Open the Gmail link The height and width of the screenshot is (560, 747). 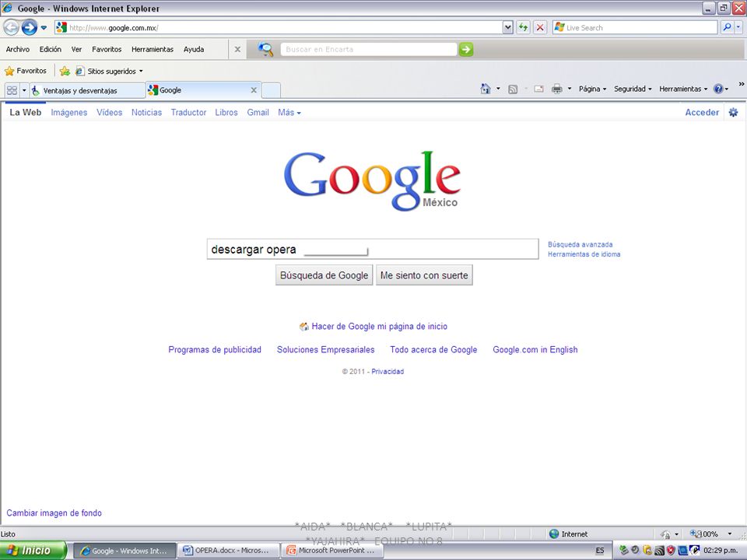(x=258, y=112)
